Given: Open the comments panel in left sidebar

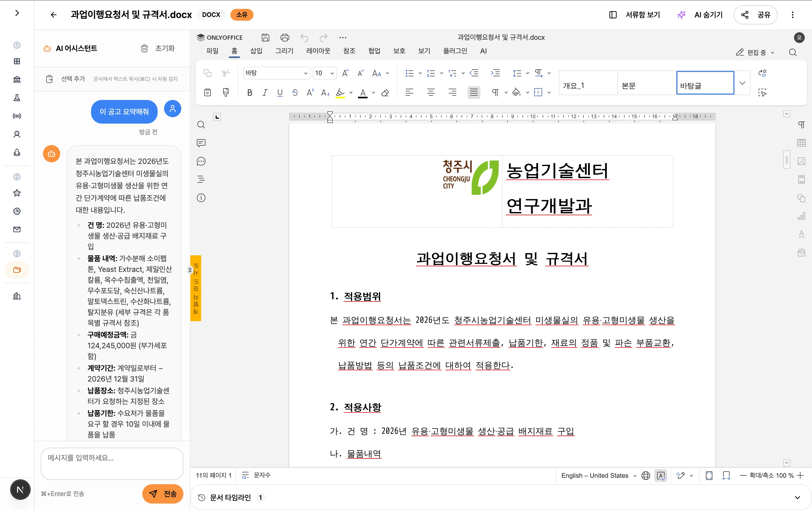Looking at the screenshot, I should (201, 143).
